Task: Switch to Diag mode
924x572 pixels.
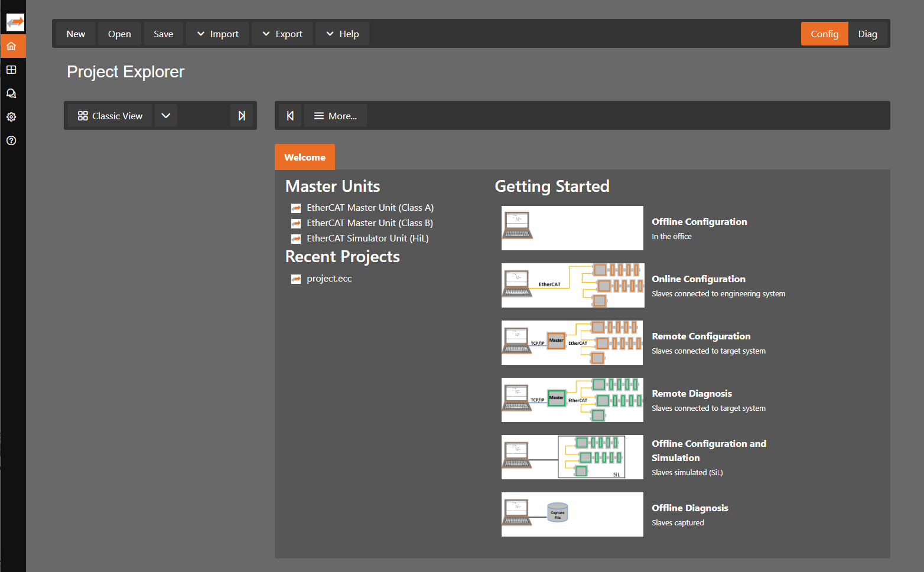Action: click(867, 34)
